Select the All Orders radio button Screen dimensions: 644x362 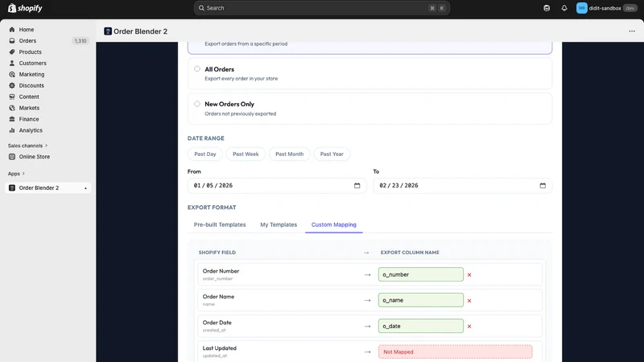[197, 69]
